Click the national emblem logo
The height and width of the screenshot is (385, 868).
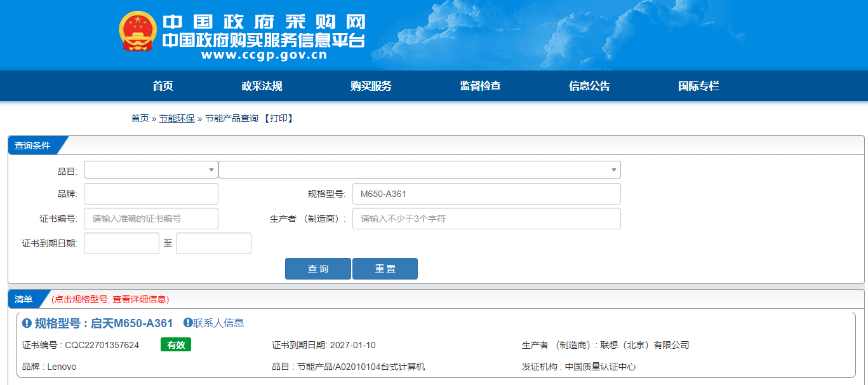point(137,32)
